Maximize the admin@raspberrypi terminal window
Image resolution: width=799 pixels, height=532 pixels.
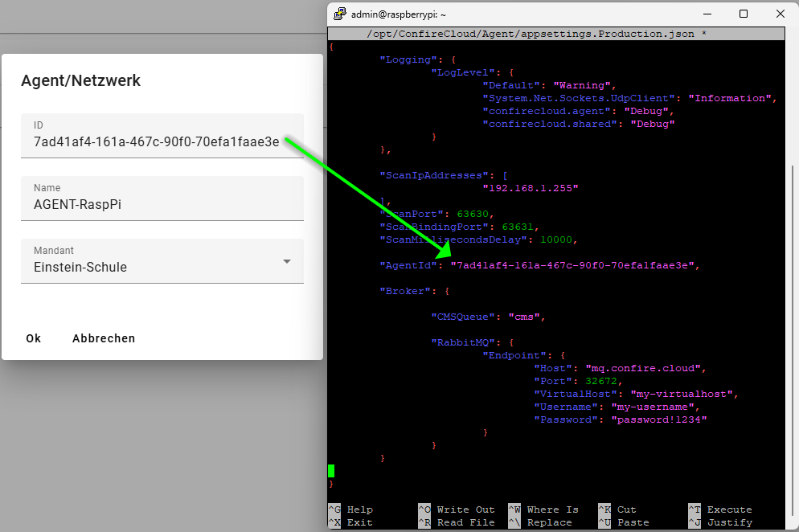pyautogui.click(x=744, y=14)
